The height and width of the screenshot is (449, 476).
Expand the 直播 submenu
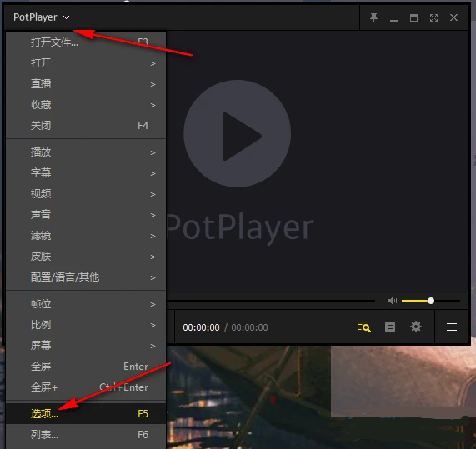[86, 84]
